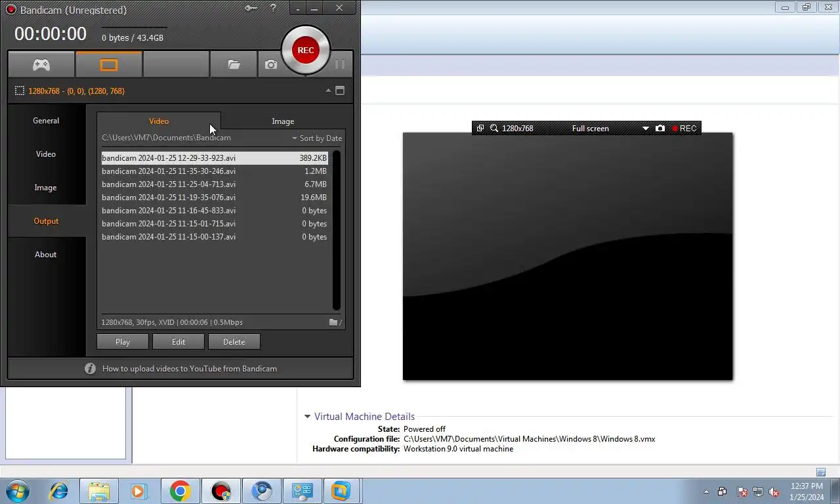Click camera icon on recording overlay bar
Viewport: 840px width, 504px height.
[660, 129]
